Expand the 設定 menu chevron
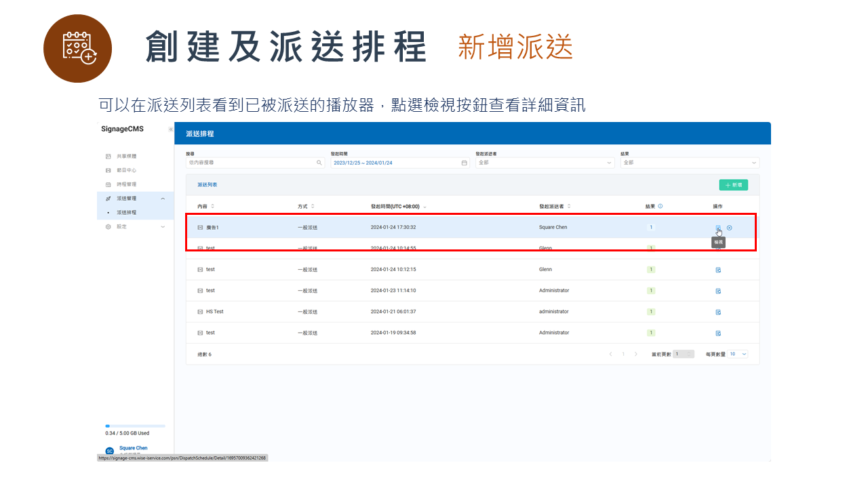868x488 pixels. (163, 226)
